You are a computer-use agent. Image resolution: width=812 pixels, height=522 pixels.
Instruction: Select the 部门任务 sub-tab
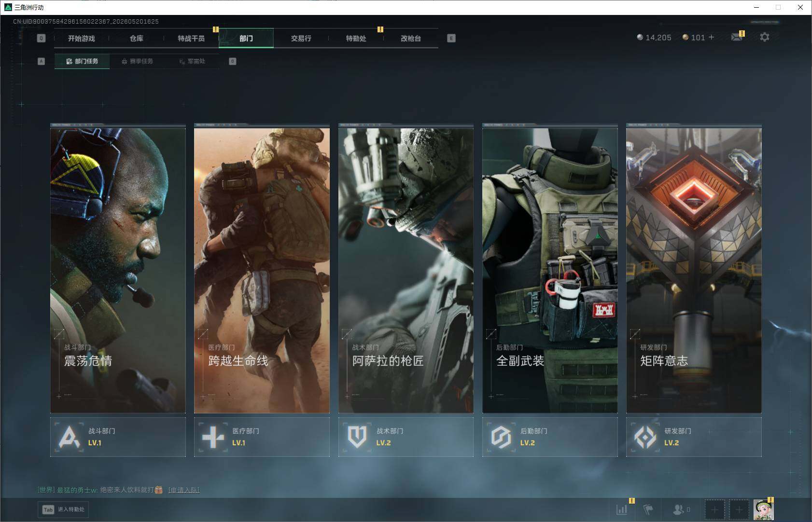[82, 61]
